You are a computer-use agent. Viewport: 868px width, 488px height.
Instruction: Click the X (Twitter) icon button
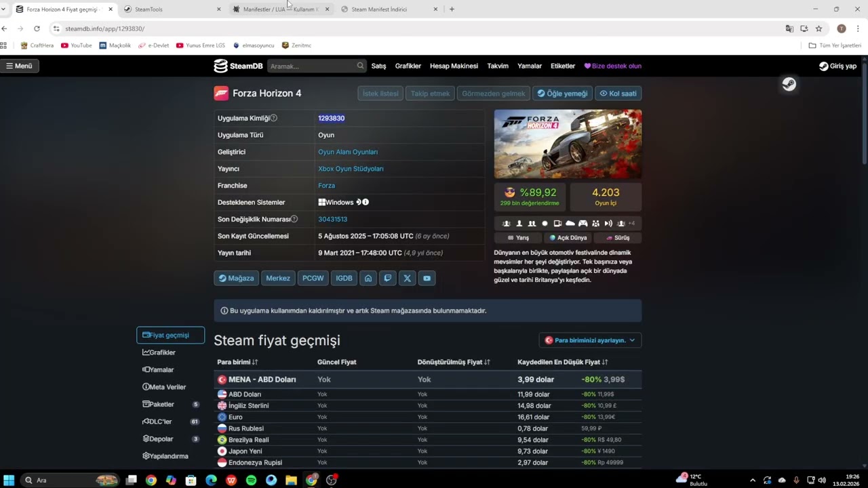click(407, 278)
